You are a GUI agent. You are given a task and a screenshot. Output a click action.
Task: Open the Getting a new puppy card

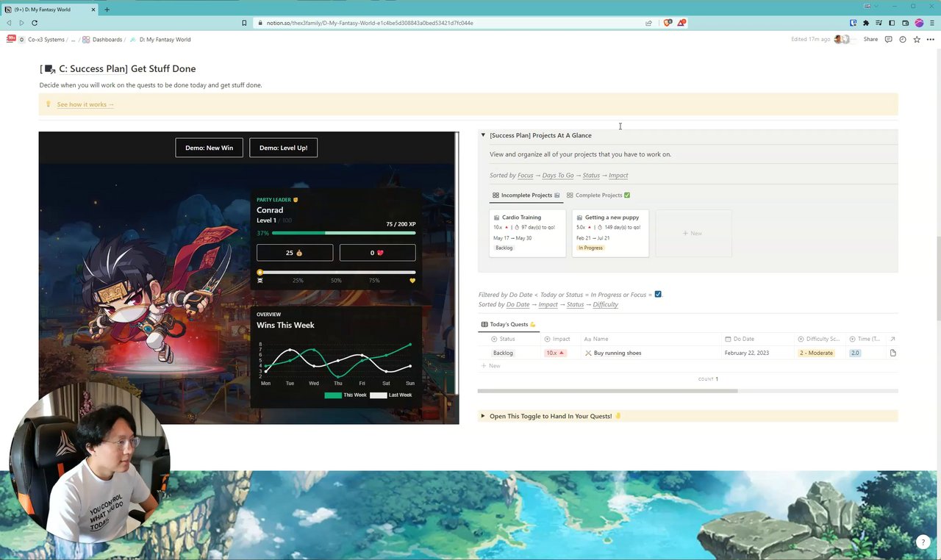coord(610,233)
